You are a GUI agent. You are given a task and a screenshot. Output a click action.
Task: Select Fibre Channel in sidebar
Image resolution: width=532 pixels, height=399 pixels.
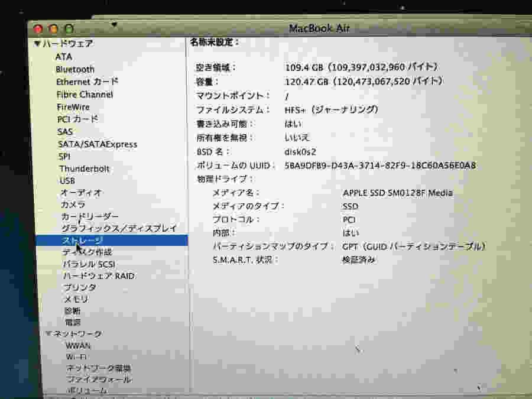click(85, 95)
